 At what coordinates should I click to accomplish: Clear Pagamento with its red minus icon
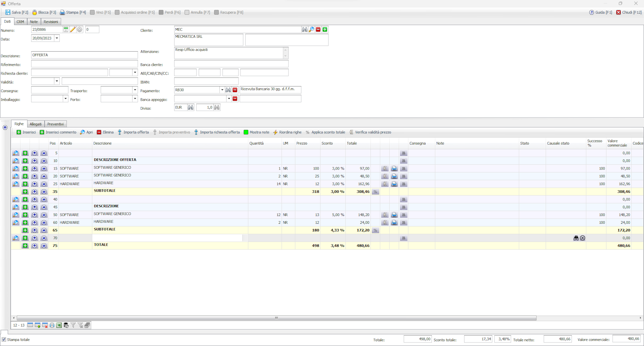235,90
